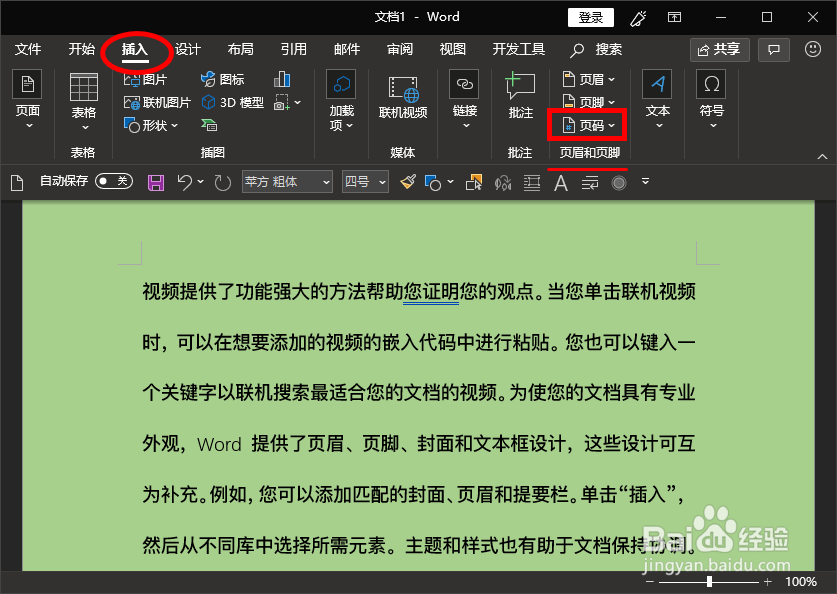
Task: Click the line spacing lines icon in toolbar
Action: click(532, 183)
